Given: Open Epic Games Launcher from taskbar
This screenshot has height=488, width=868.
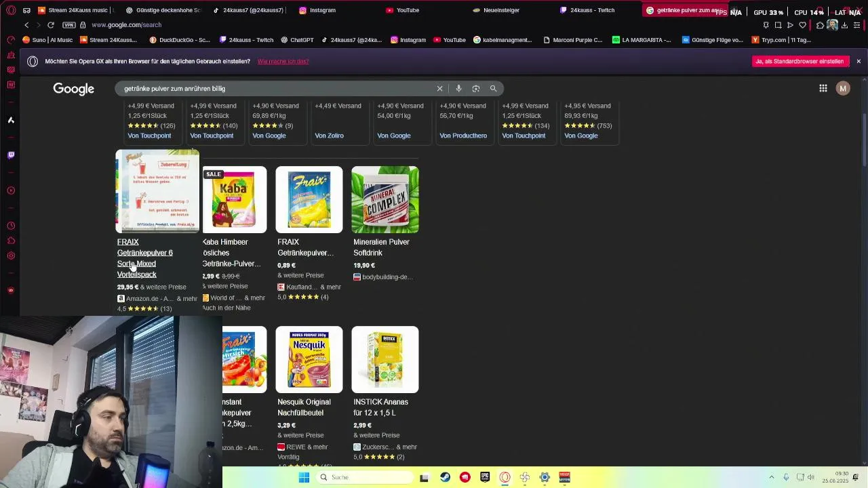Looking at the screenshot, I should coord(485,477).
